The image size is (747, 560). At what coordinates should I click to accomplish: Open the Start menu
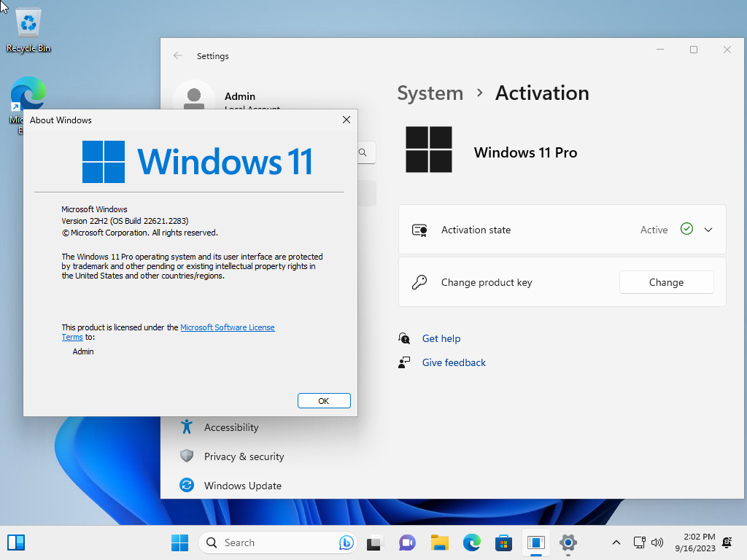pyautogui.click(x=179, y=542)
